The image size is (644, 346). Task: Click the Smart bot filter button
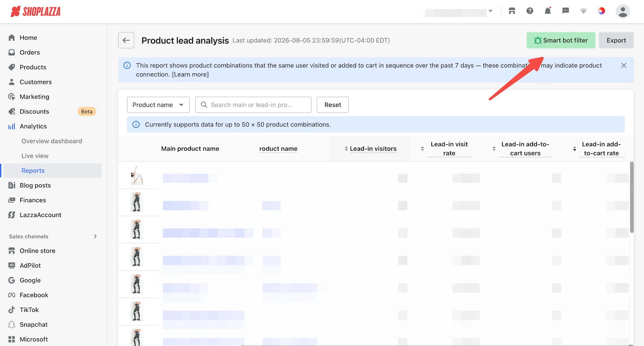(x=561, y=40)
